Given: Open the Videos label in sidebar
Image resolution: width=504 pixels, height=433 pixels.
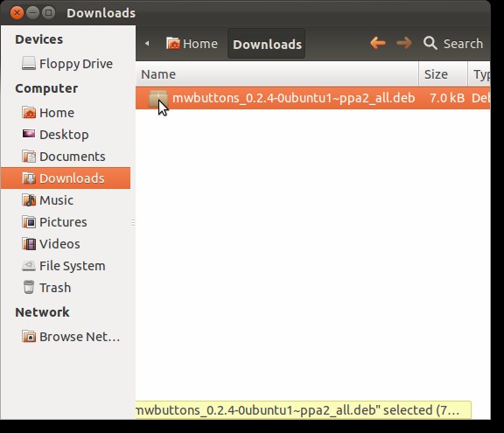Looking at the screenshot, I should tap(59, 244).
